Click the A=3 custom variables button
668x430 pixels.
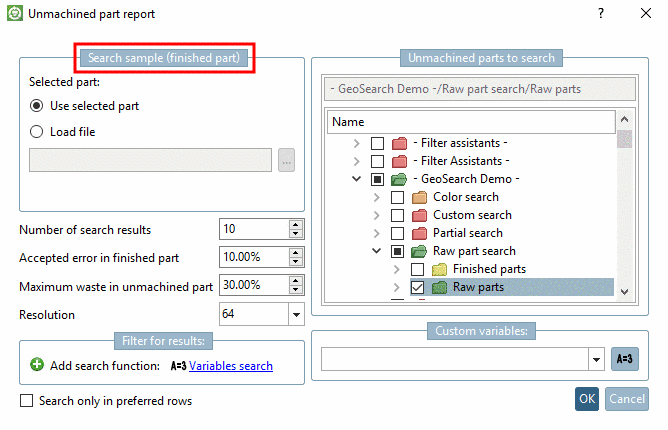[x=624, y=359]
